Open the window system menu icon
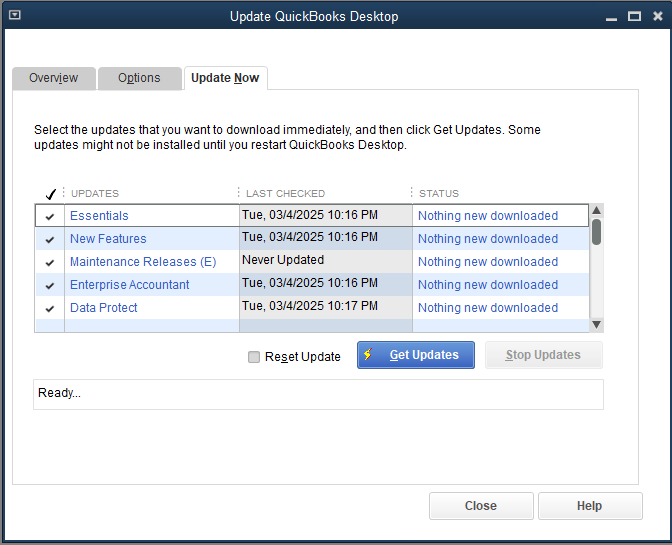 pyautogui.click(x=15, y=15)
